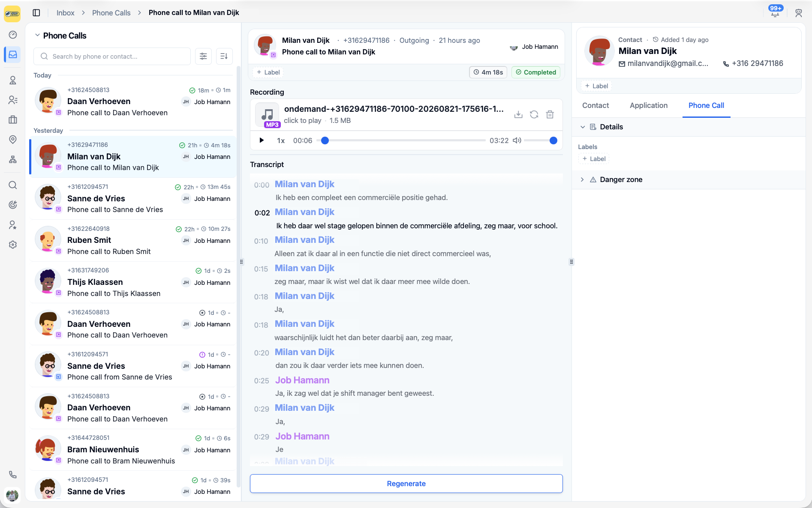The image size is (812, 508).
Task: Focus the search by phone or contact field
Action: 112,56
